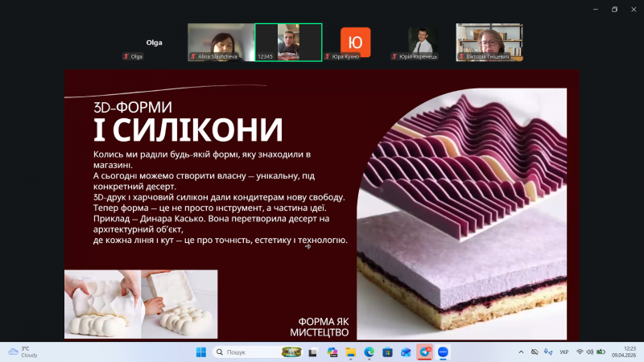Click the Task View taskbar icon
644x362 pixels.
tap(313, 352)
